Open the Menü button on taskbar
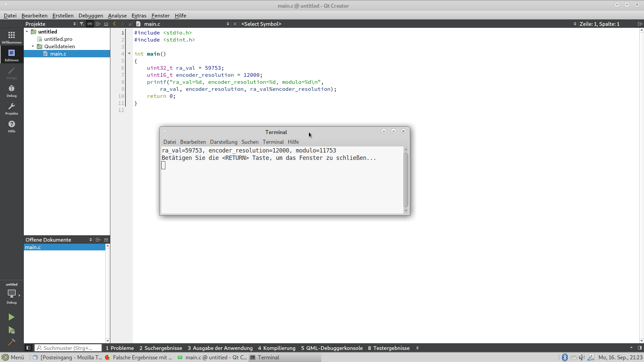This screenshot has height=362, width=644. click(13, 357)
